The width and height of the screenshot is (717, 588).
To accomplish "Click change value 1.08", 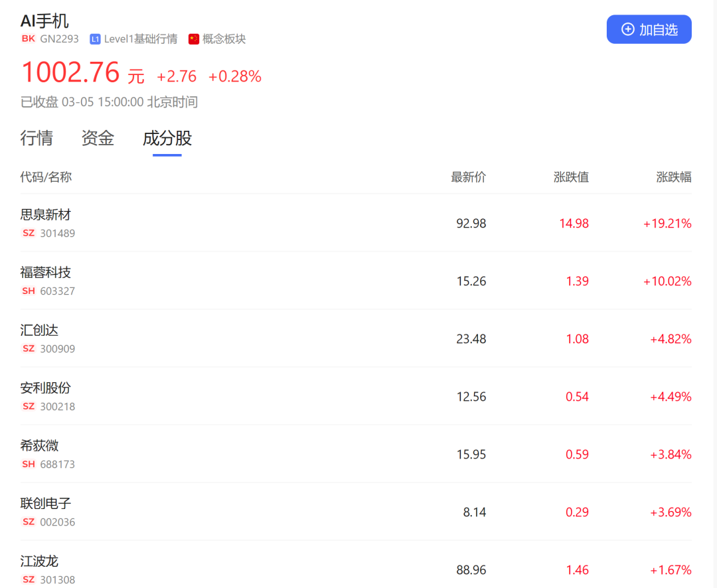I will coord(578,339).
